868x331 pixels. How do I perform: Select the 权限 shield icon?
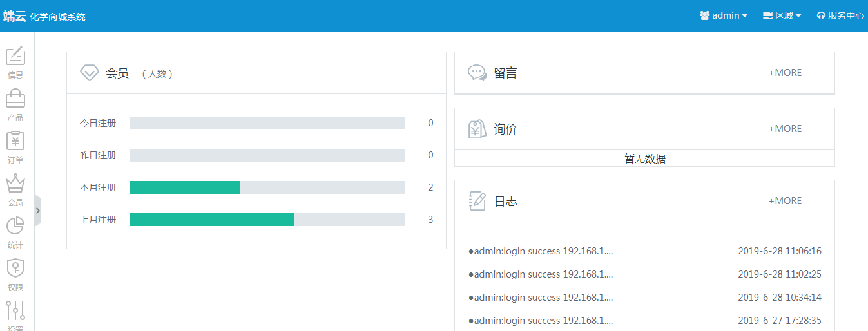point(15,269)
